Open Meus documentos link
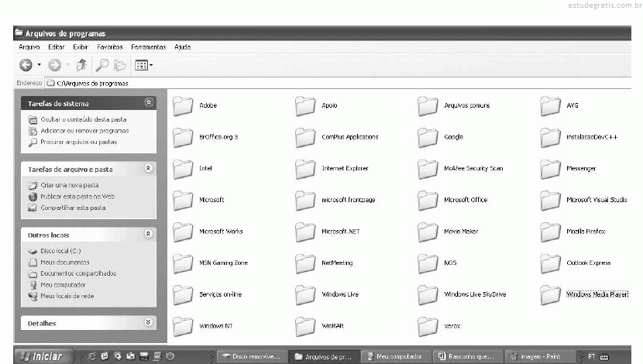 coord(65,263)
